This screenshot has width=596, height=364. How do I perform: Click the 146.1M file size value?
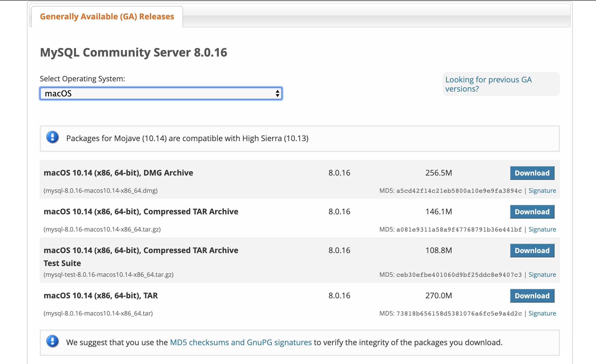(x=439, y=212)
